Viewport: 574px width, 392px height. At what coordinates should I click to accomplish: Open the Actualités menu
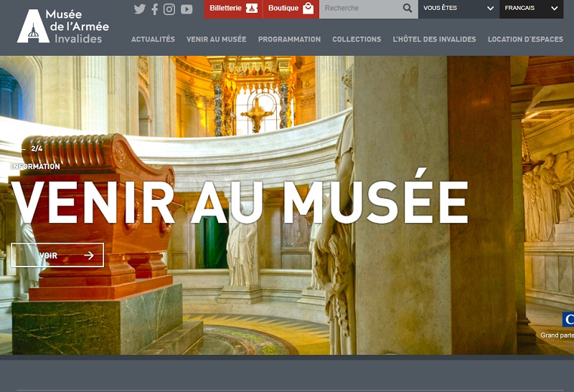point(153,39)
